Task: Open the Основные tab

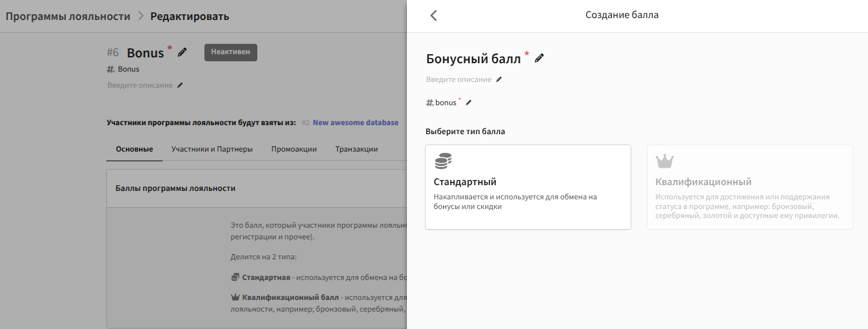Action: pyautogui.click(x=134, y=149)
